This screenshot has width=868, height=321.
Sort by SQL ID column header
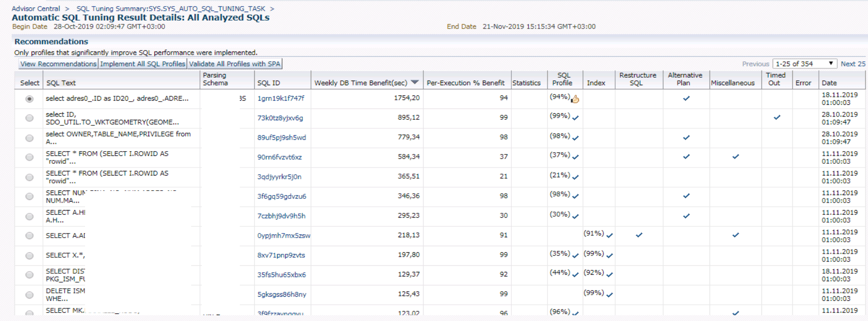click(268, 83)
